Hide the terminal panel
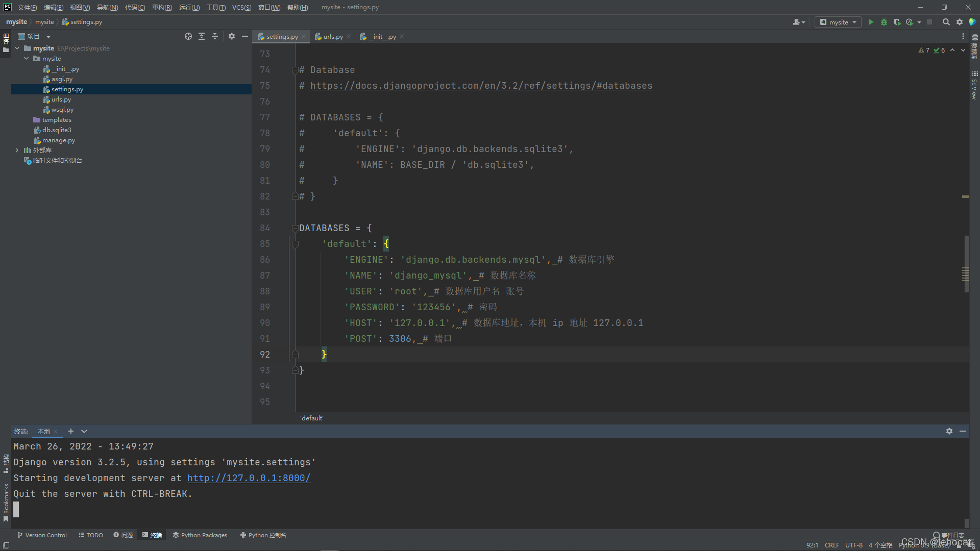 click(x=963, y=431)
